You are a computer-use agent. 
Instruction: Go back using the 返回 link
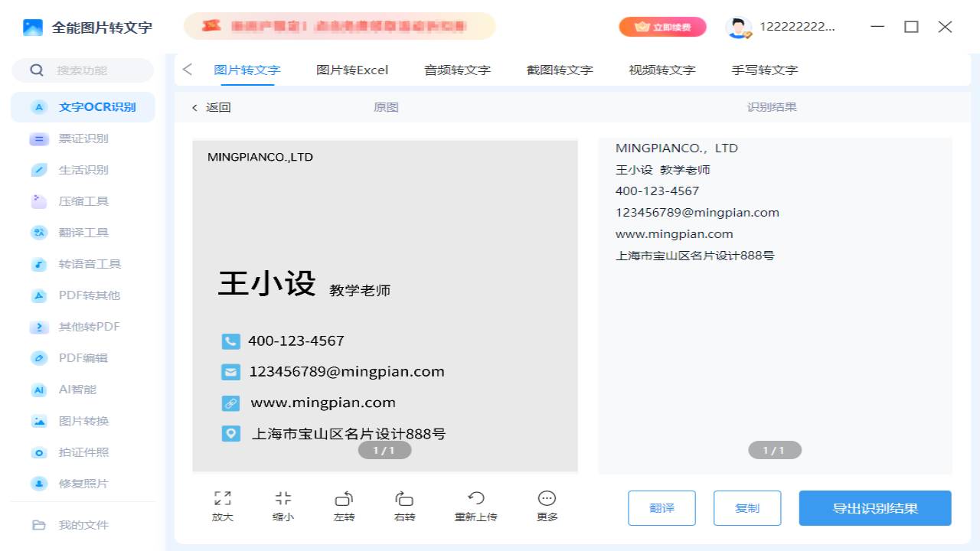click(212, 107)
